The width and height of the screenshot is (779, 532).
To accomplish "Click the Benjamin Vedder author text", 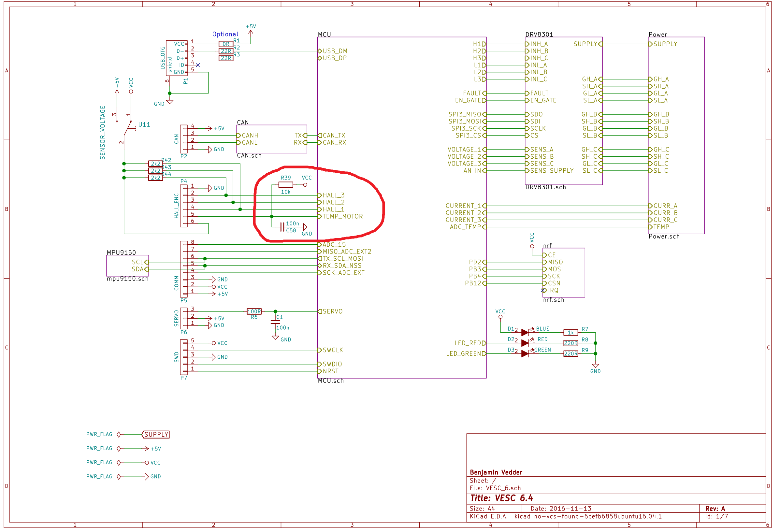I will point(496,472).
